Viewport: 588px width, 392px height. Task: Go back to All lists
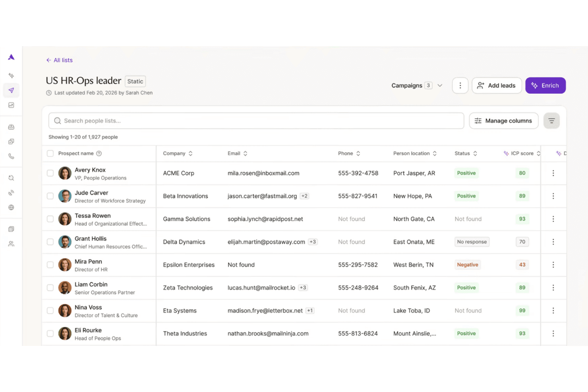(60, 60)
